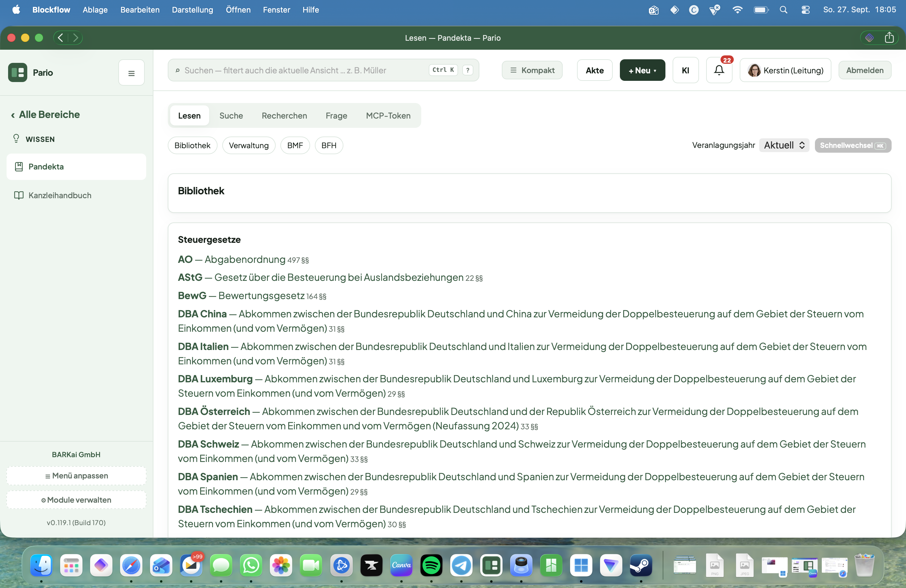
Task: Open Kanzleihandbuch in the sidebar
Action: [76, 195]
